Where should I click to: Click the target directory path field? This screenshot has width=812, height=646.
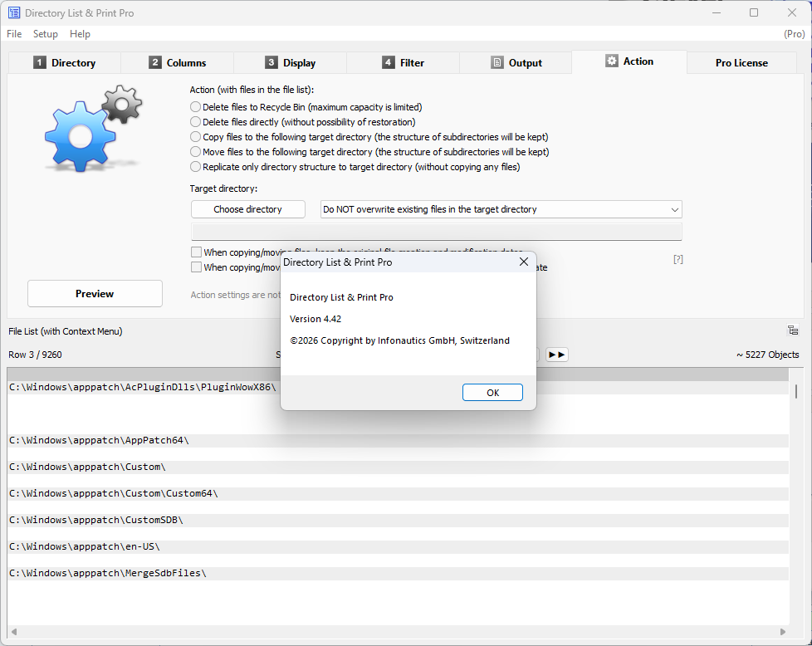tap(437, 232)
